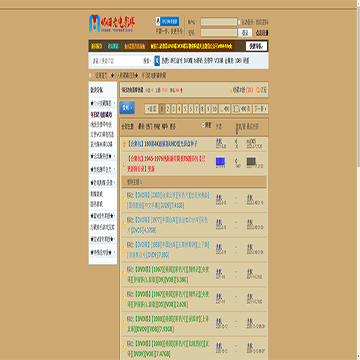This screenshot has height=360, width=360.
Task: Open the orange RSS subscribe icon
Action: tap(258, 90)
